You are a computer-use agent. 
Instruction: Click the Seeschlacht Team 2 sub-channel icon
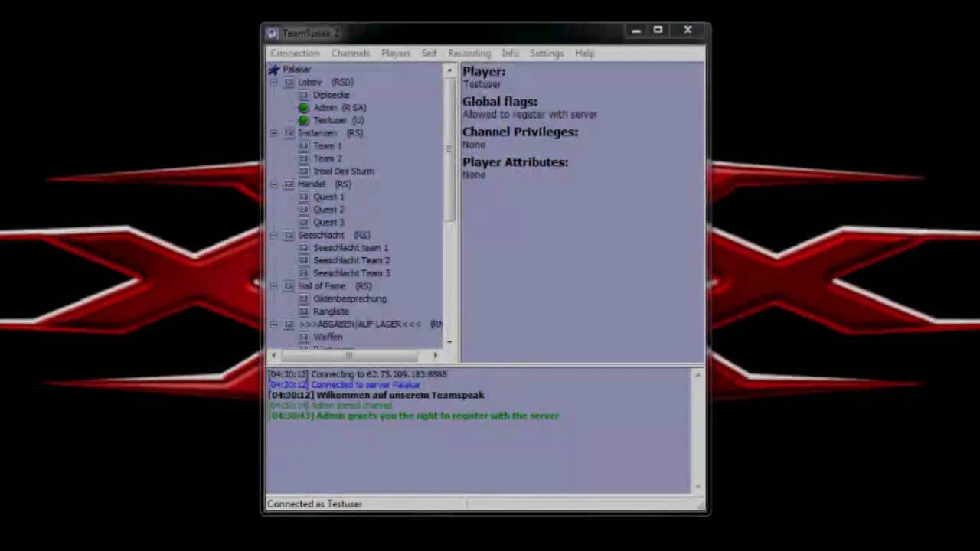[304, 261]
